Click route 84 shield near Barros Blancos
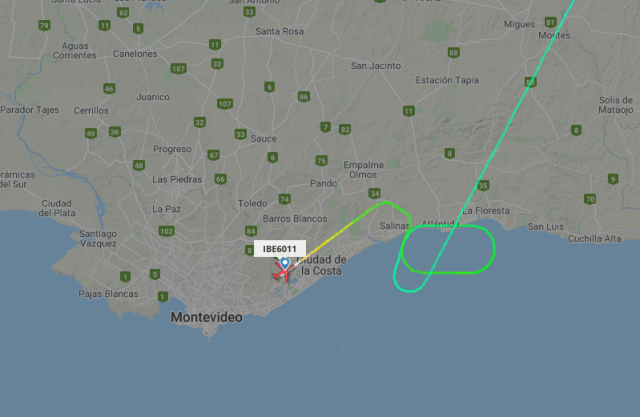This screenshot has width=640, height=417. pyautogui.click(x=251, y=231)
